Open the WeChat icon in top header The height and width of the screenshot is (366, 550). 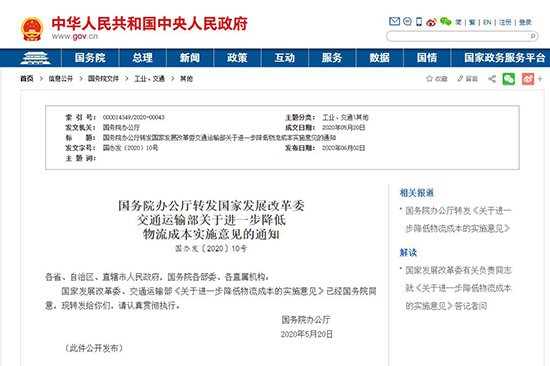pyautogui.click(x=445, y=22)
